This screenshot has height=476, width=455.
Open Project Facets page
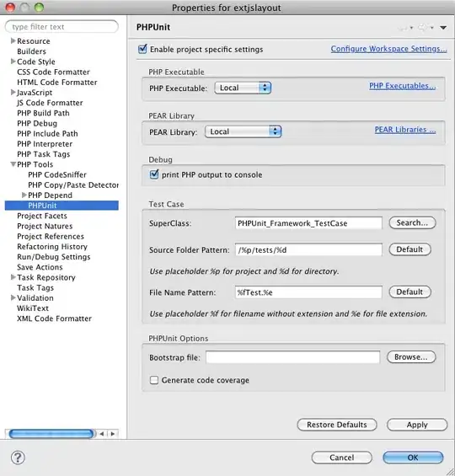[42, 216]
